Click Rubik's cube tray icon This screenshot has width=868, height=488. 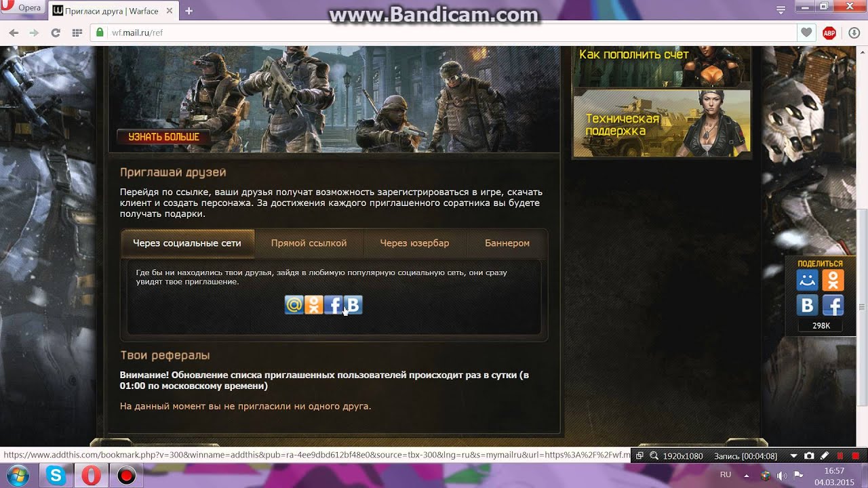pyautogui.click(x=766, y=476)
